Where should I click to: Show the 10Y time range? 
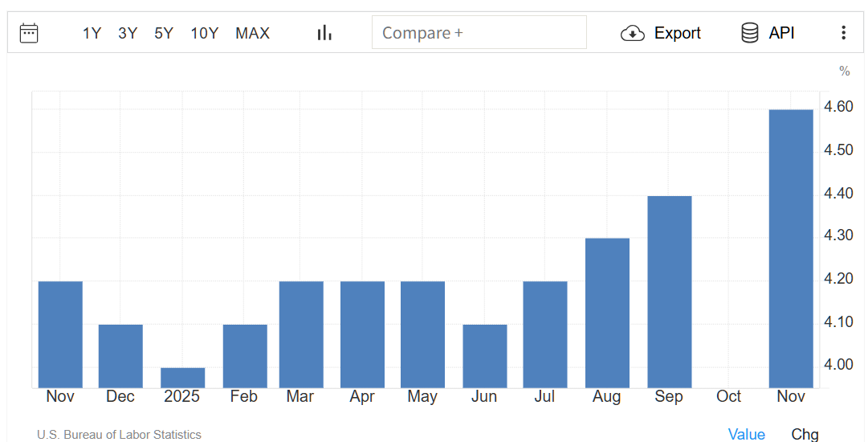204,33
